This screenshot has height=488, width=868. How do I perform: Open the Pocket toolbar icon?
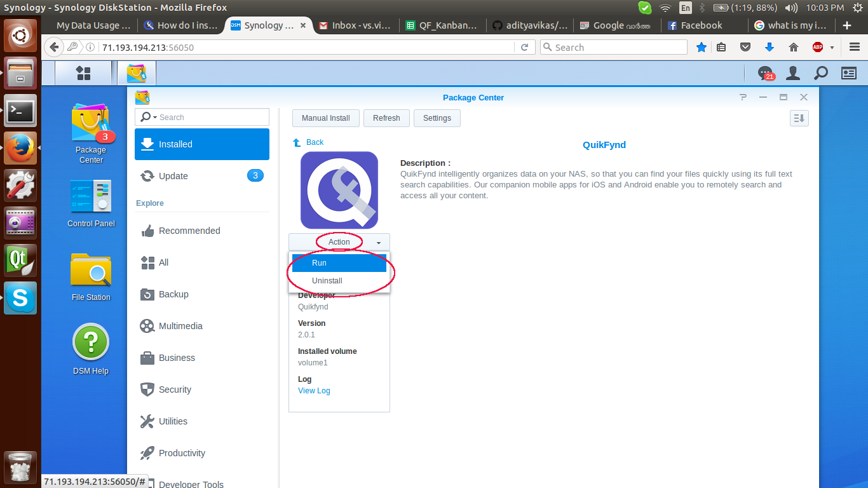click(745, 47)
